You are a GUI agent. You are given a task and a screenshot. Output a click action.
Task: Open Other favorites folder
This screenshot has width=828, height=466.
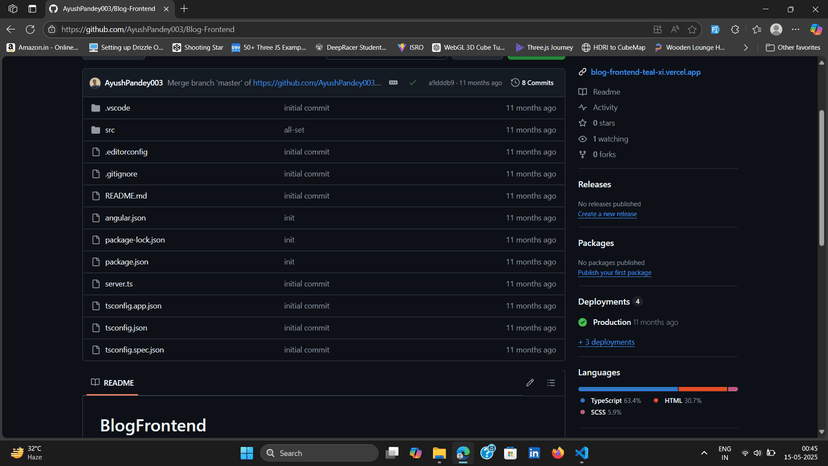pyautogui.click(x=793, y=48)
